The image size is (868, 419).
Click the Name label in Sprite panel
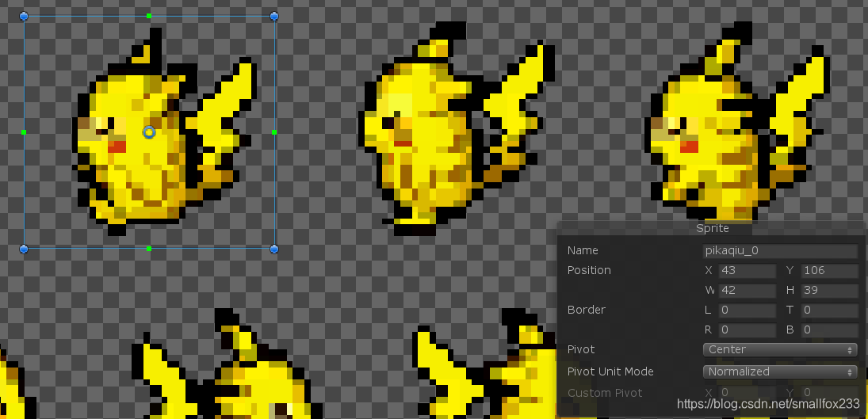pyautogui.click(x=583, y=250)
